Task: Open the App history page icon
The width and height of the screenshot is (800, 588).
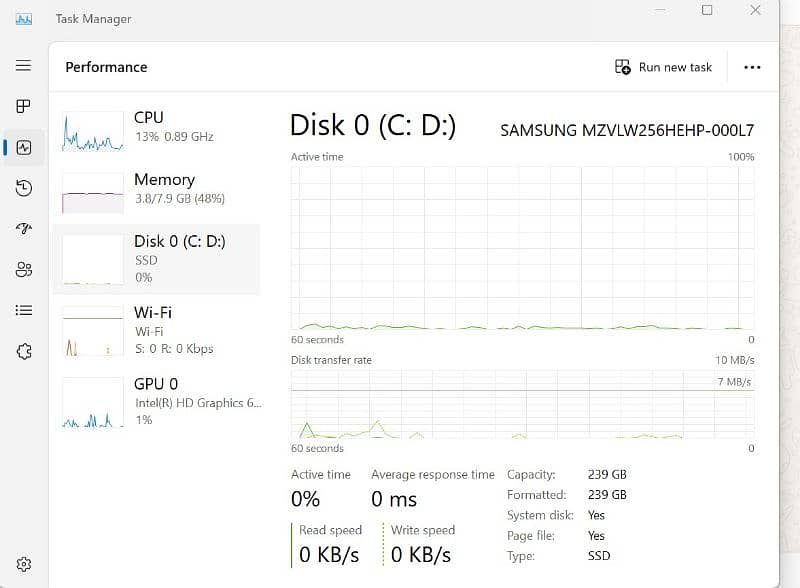Action: 24,188
